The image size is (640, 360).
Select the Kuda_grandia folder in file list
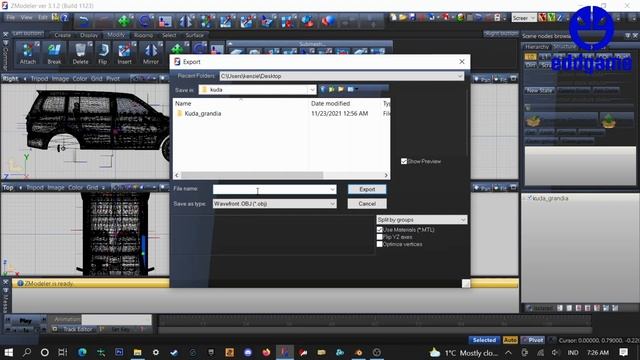202,113
